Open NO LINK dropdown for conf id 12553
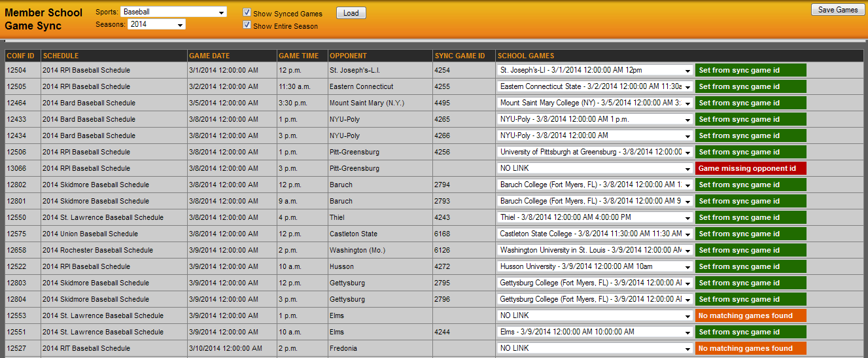The width and height of the screenshot is (868, 358). click(595, 315)
